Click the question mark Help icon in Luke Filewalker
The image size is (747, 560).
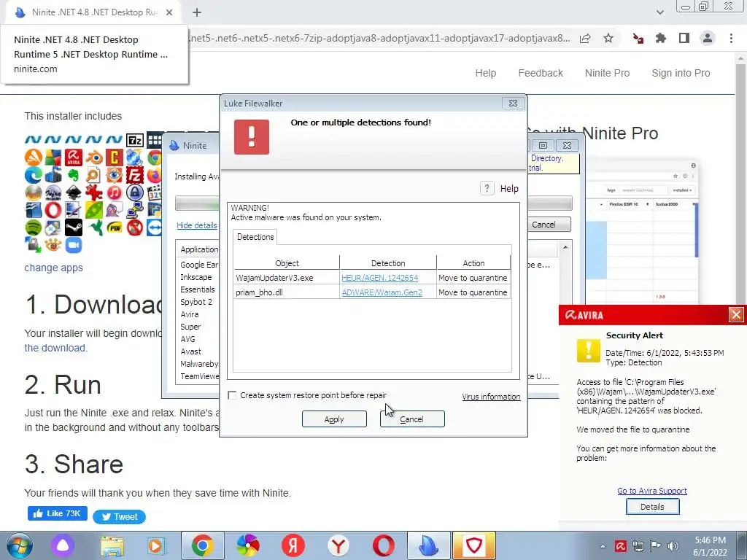tap(487, 188)
